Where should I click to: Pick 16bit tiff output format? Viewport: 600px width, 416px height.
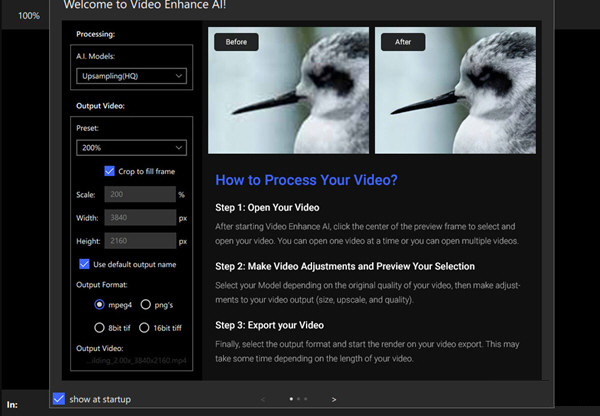pos(146,327)
